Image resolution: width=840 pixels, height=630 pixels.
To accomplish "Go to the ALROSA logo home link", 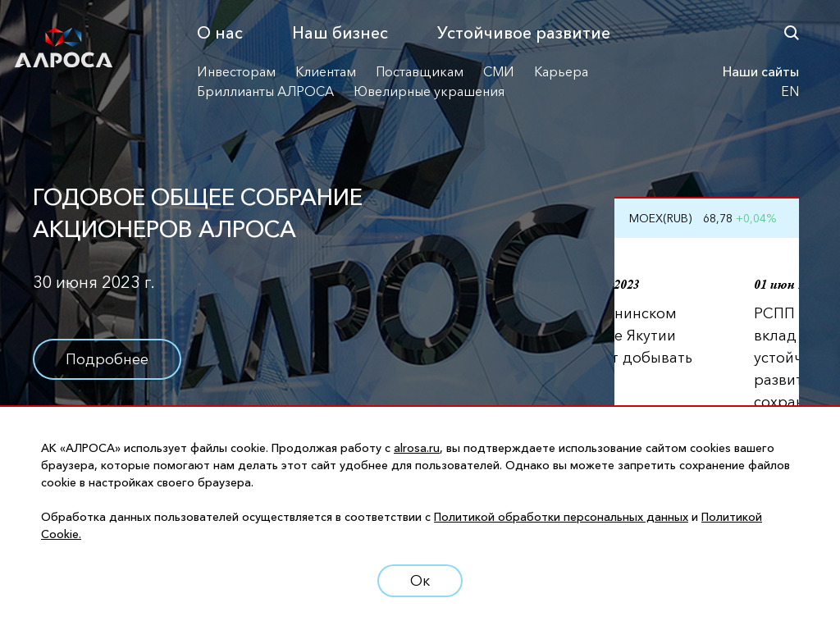I will click(64, 48).
